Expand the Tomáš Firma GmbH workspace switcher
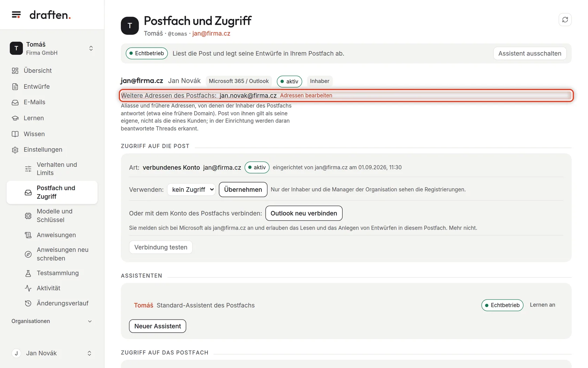The width and height of the screenshot is (588, 368). point(52,48)
